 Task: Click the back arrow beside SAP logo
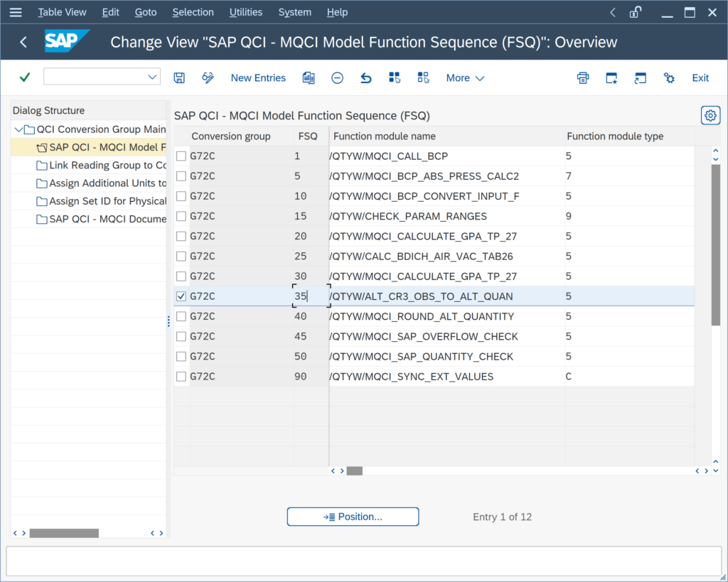click(x=23, y=42)
